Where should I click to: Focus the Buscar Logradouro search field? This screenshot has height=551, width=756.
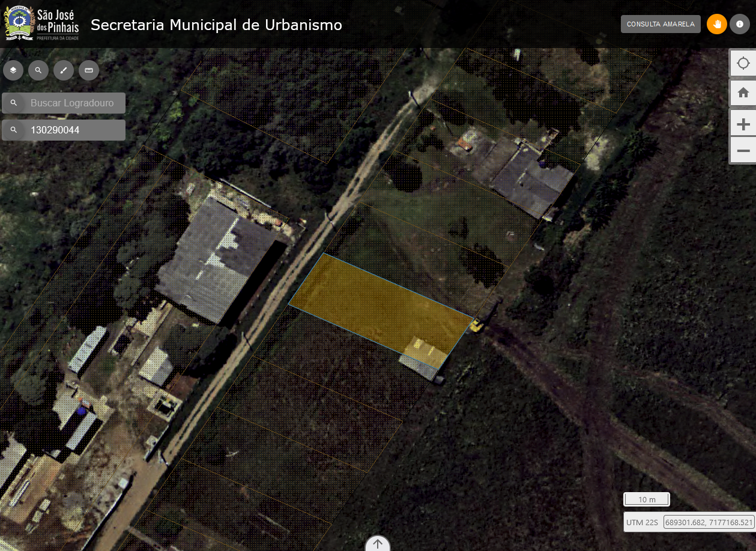(64, 103)
